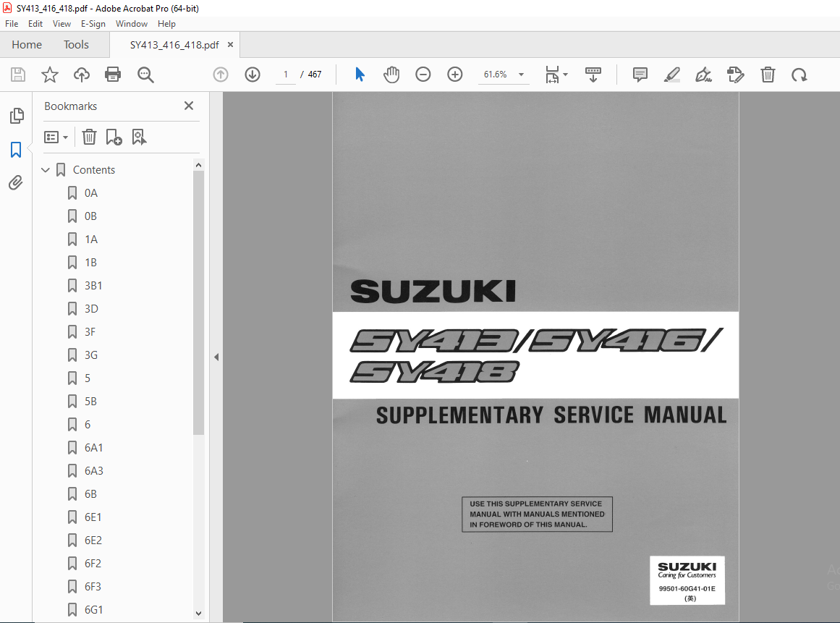This screenshot has width=840, height=623.
Task: Jump to bookmark 6A1
Action: [94, 448]
